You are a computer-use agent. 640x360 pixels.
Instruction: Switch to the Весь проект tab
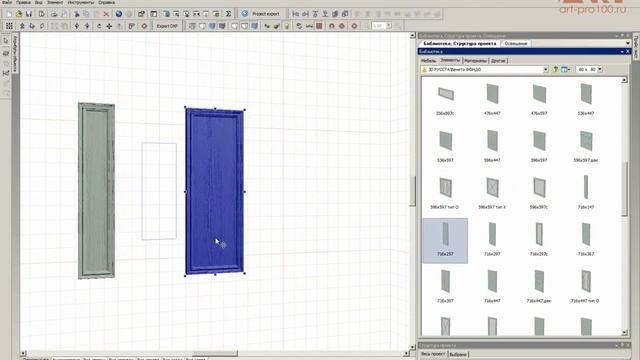coord(433,354)
